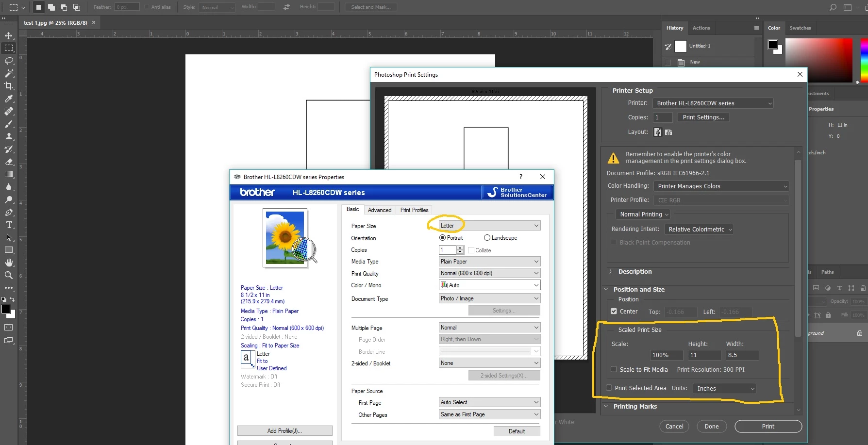Select the Type tool
The height and width of the screenshot is (445, 868).
9,225
